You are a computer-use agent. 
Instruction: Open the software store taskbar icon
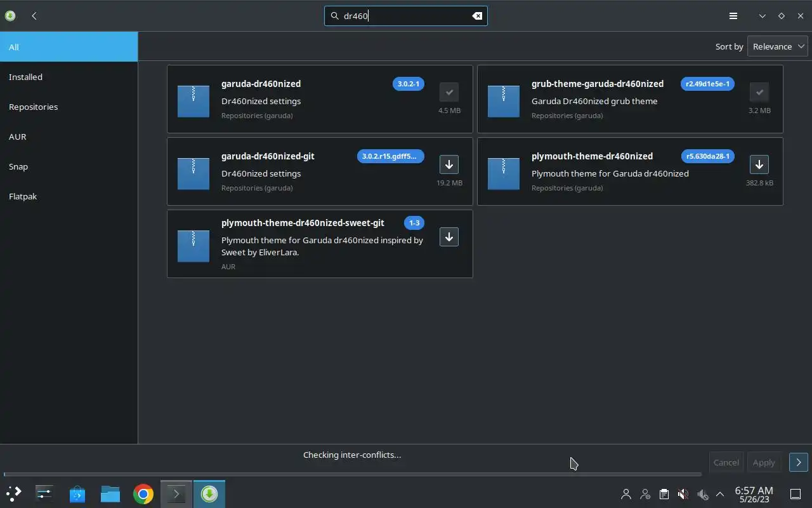(x=77, y=494)
